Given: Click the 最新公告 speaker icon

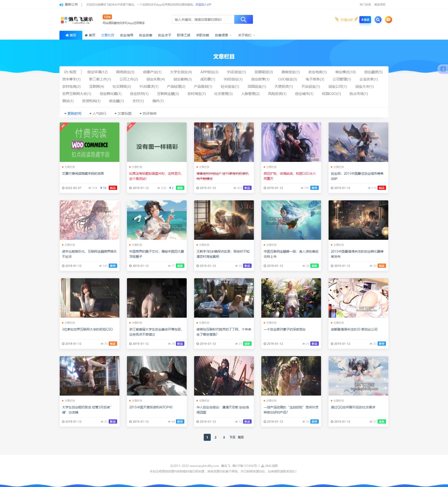Looking at the screenshot, I should (61, 5).
